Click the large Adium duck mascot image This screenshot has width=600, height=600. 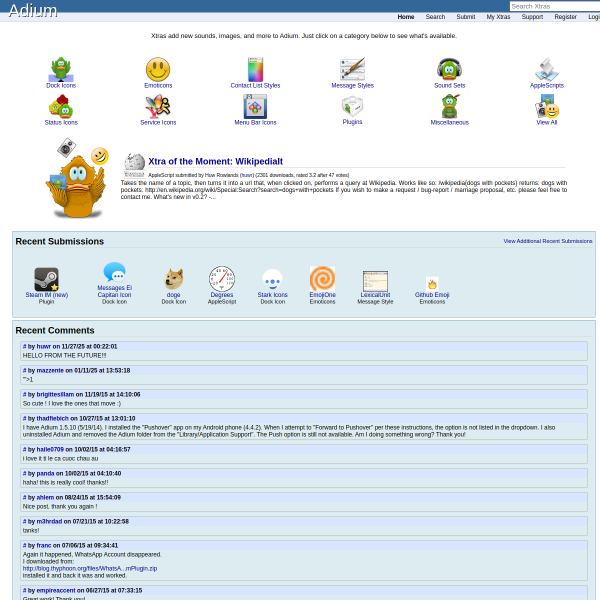(78, 179)
